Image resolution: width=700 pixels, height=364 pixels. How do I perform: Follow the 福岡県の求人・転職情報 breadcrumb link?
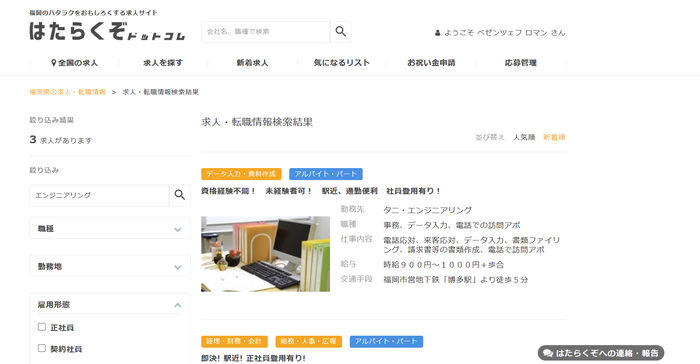67,92
